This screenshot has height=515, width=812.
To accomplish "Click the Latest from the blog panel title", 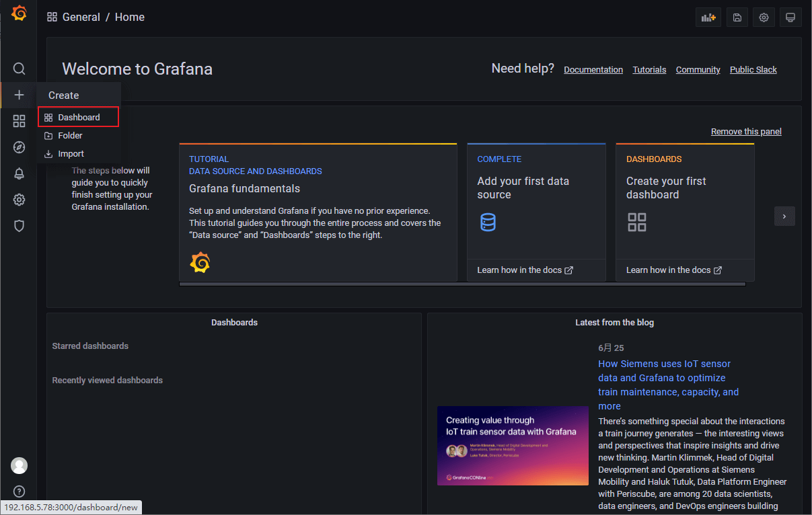I will pyautogui.click(x=614, y=323).
